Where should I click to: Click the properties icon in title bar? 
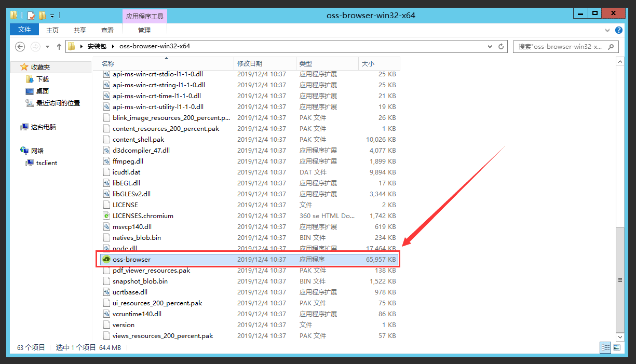pos(31,16)
